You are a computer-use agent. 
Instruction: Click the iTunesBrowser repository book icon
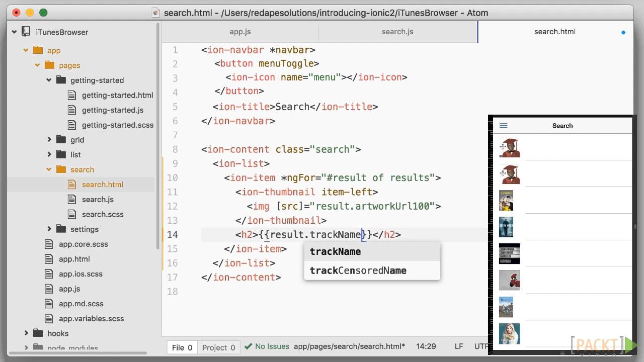pos(27,32)
